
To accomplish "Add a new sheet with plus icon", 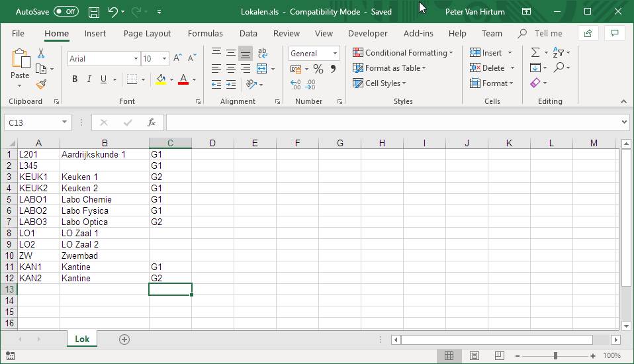I will coord(124,340).
